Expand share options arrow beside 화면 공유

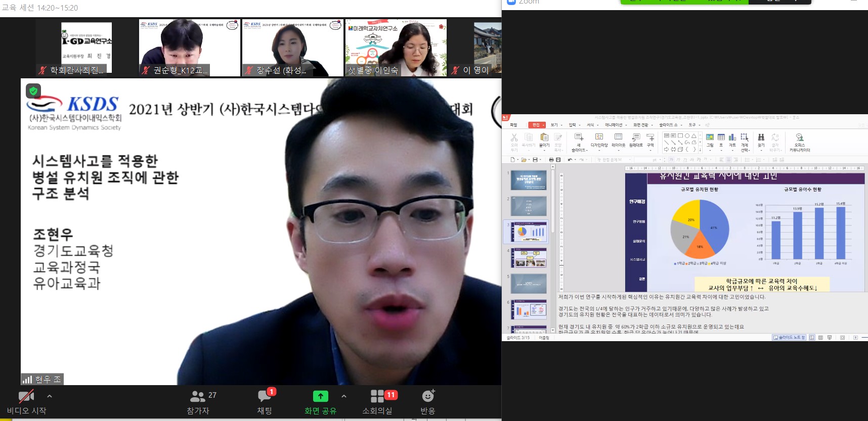coord(344,396)
